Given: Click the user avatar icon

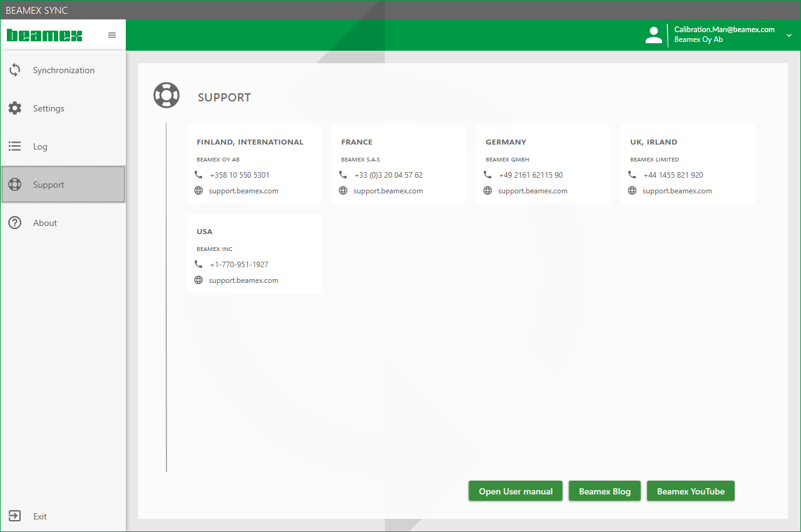Looking at the screenshot, I should tap(653, 35).
